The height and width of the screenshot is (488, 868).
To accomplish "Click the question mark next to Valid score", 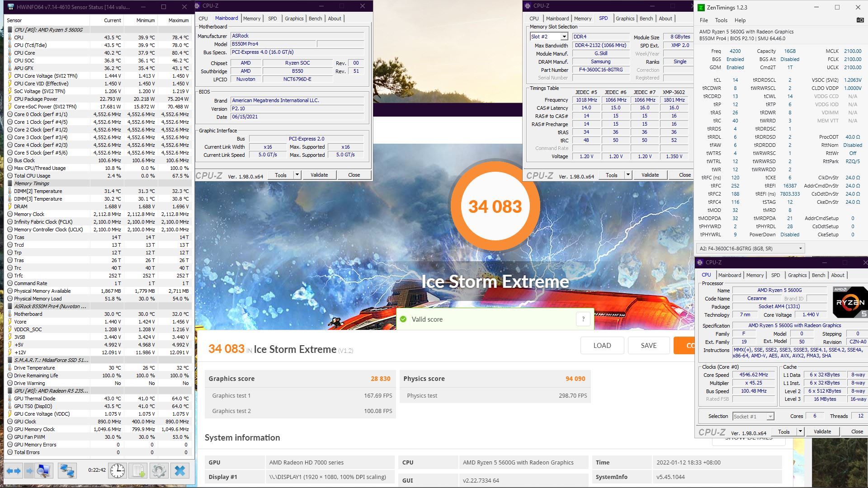I will [x=583, y=319].
